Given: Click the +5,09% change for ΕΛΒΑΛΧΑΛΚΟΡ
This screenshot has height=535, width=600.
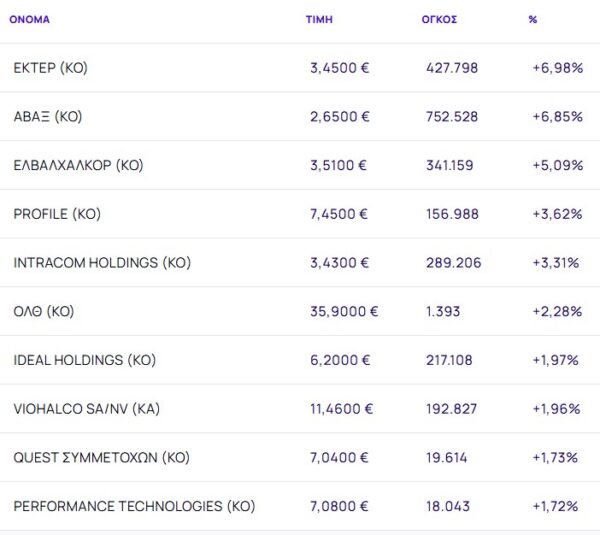Looking at the screenshot, I should click(557, 166).
